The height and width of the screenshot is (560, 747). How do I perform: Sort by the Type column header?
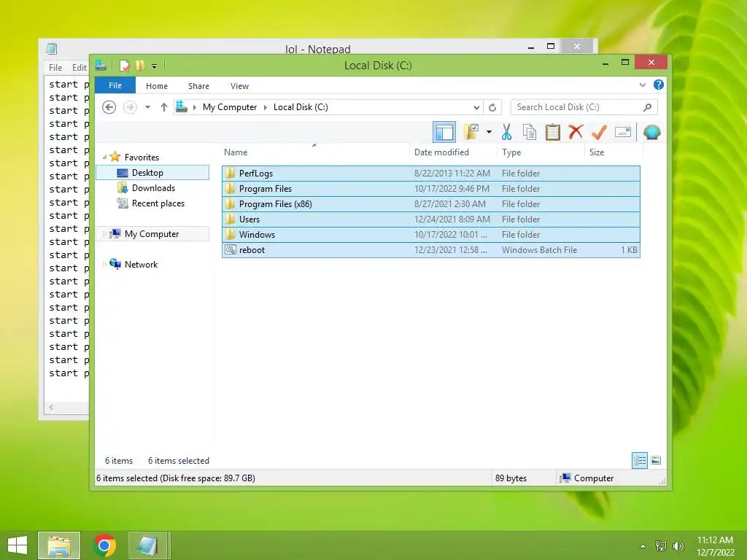(x=541, y=152)
